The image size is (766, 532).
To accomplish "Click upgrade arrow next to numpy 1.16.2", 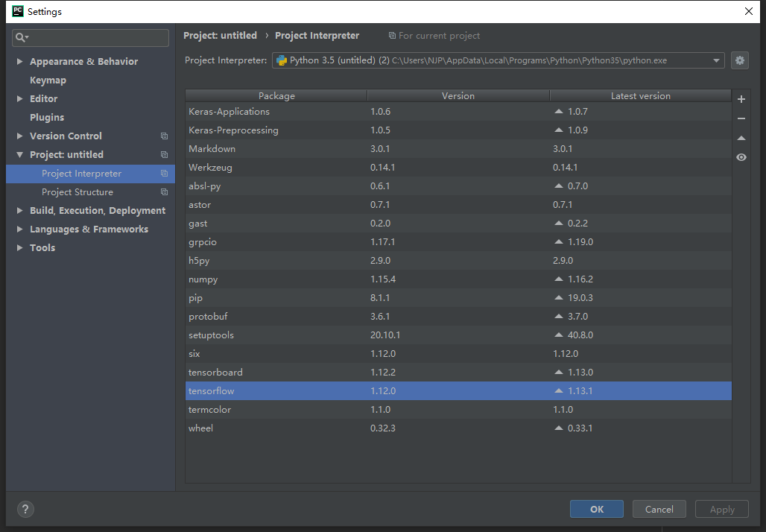I will [x=558, y=279].
